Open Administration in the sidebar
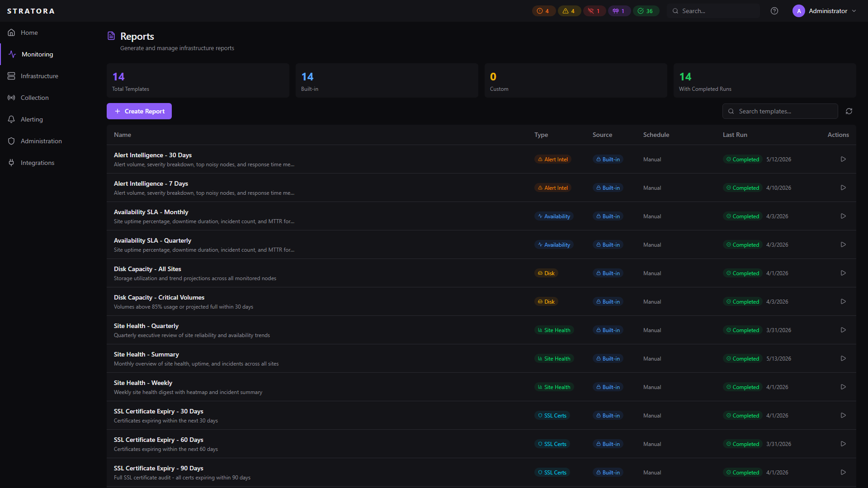The image size is (868, 488). [50, 141]
